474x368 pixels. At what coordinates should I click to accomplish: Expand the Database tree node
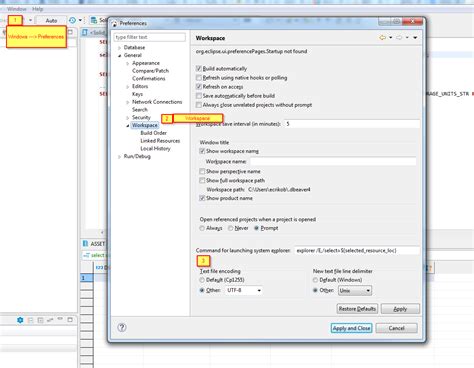pos(119,48)
